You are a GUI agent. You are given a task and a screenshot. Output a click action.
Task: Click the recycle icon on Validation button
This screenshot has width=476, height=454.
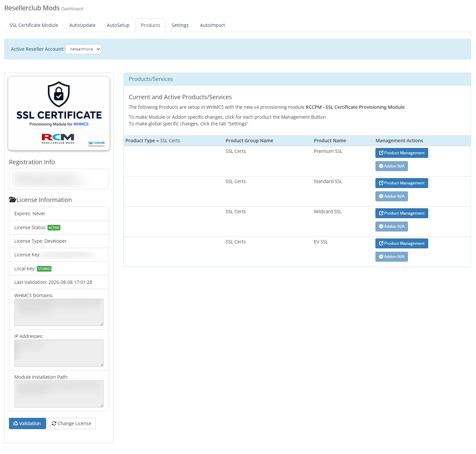tap(16, 423)
